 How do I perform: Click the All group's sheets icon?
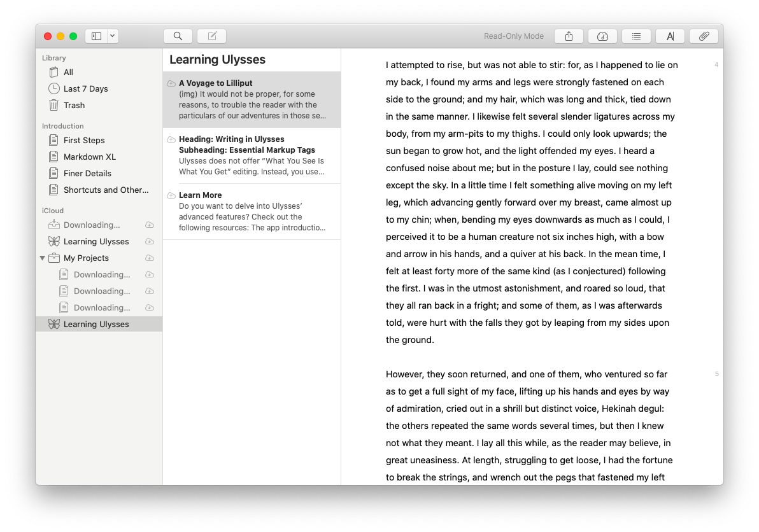point(53,72)
